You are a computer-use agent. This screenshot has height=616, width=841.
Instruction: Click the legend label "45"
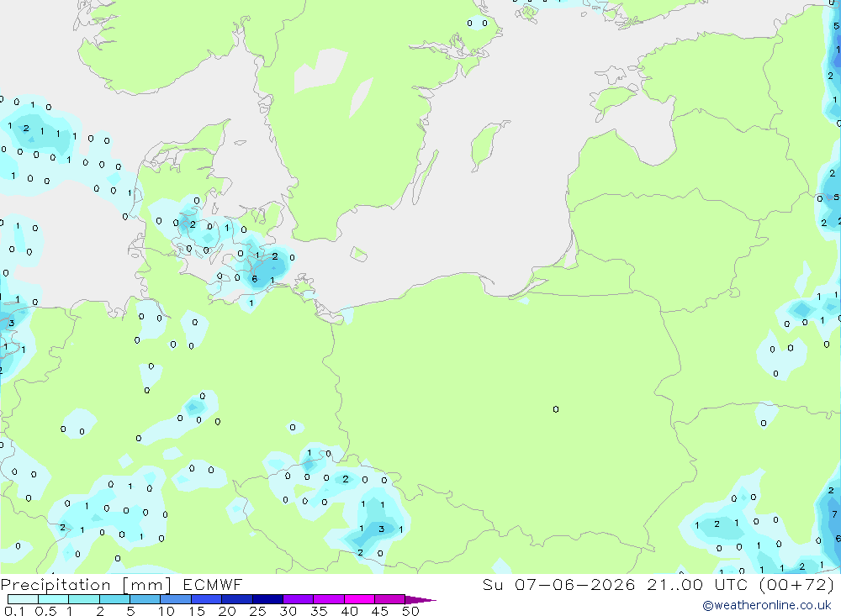[x=380, y=611]
